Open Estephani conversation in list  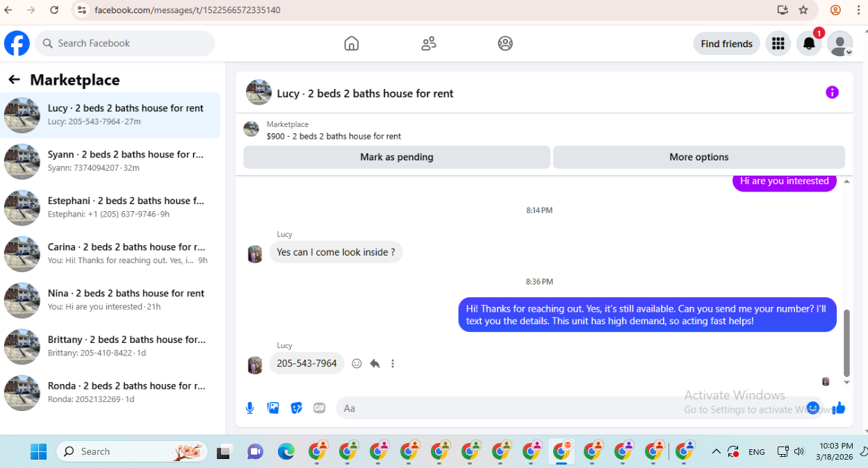pos(110,208)
